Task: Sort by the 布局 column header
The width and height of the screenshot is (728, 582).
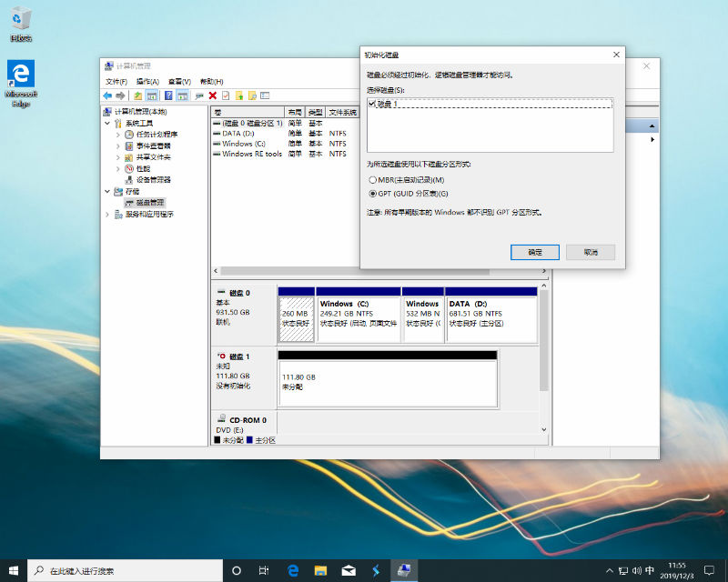Action: (295, 112)
